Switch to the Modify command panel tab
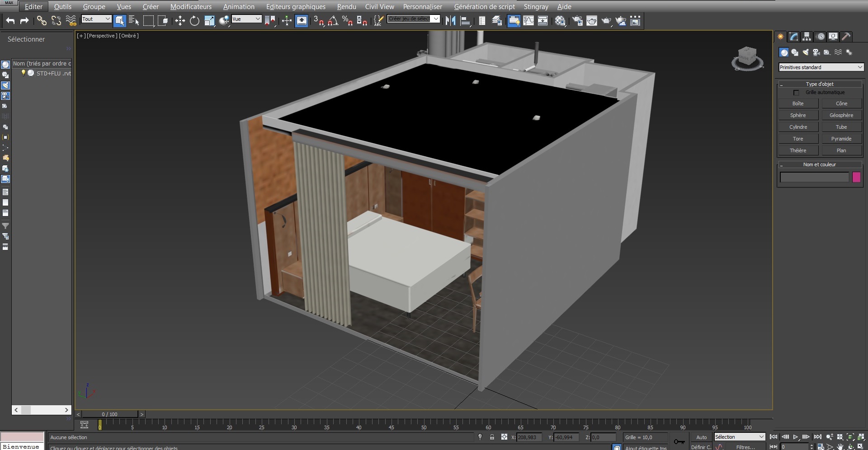 (794, 37)
